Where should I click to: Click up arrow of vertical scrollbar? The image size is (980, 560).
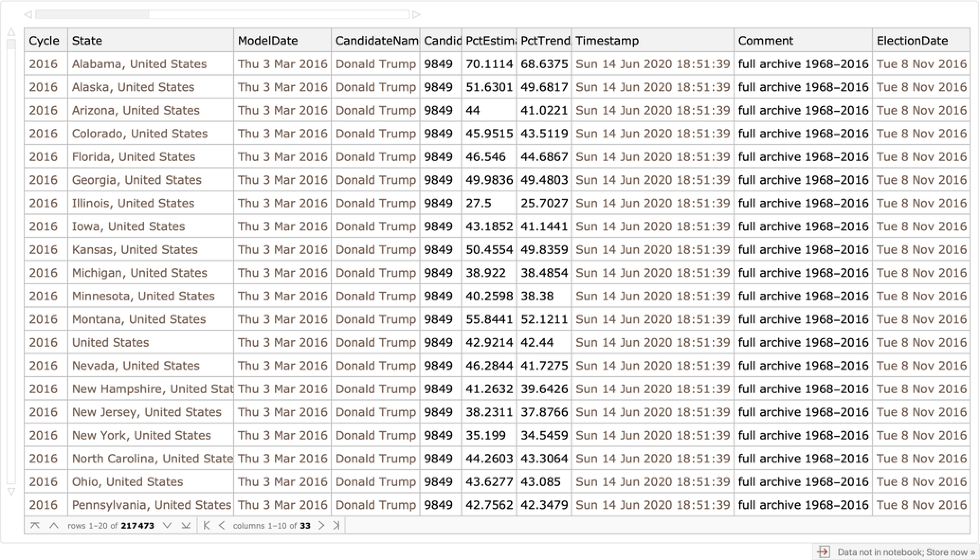click(x=11, y=32)
